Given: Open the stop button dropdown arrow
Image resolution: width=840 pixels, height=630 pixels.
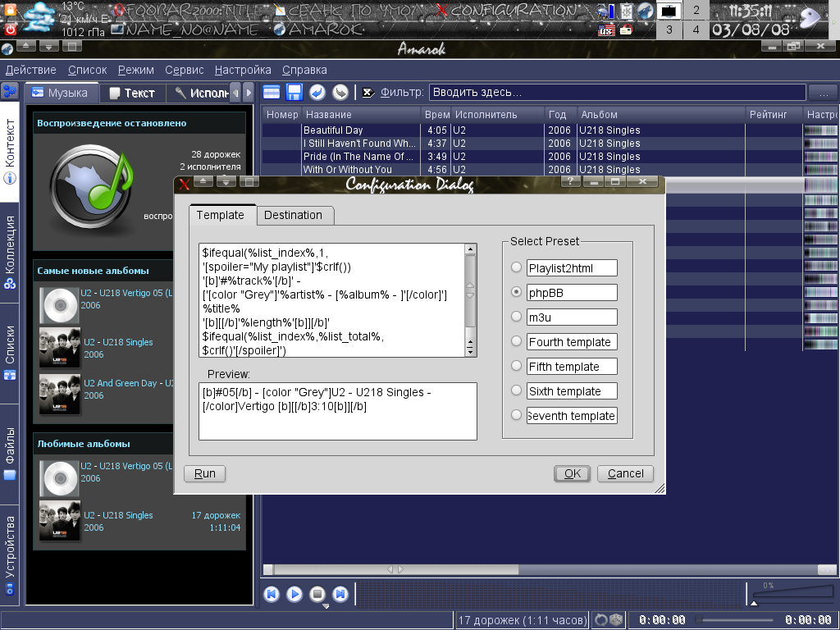Looking at the screenshot, I should (x=325, y=606).
